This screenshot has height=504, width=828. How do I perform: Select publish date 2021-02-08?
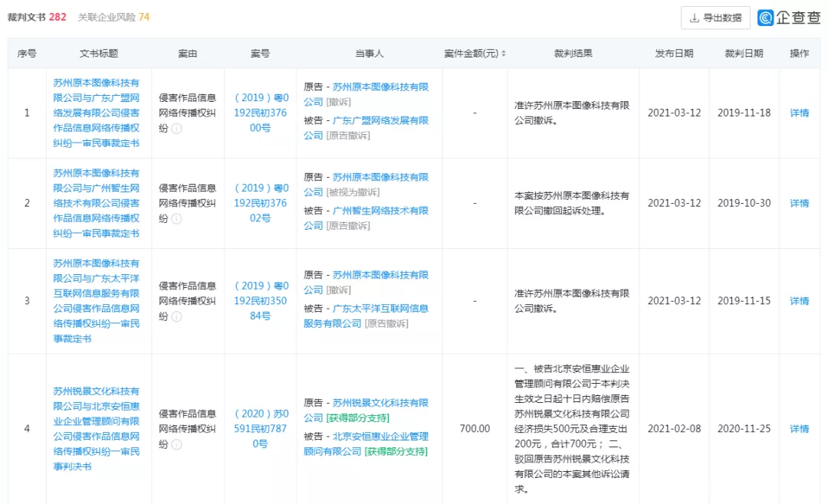(675, 428)
